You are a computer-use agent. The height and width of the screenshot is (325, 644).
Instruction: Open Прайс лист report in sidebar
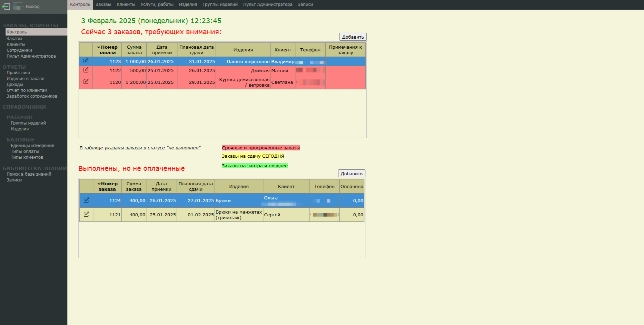[19, 73]
